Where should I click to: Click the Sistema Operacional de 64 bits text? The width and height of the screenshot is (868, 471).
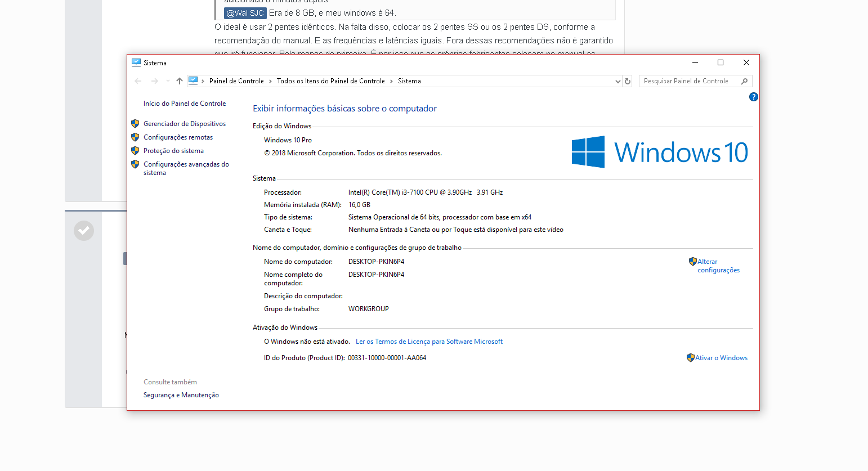coord(440,217)
